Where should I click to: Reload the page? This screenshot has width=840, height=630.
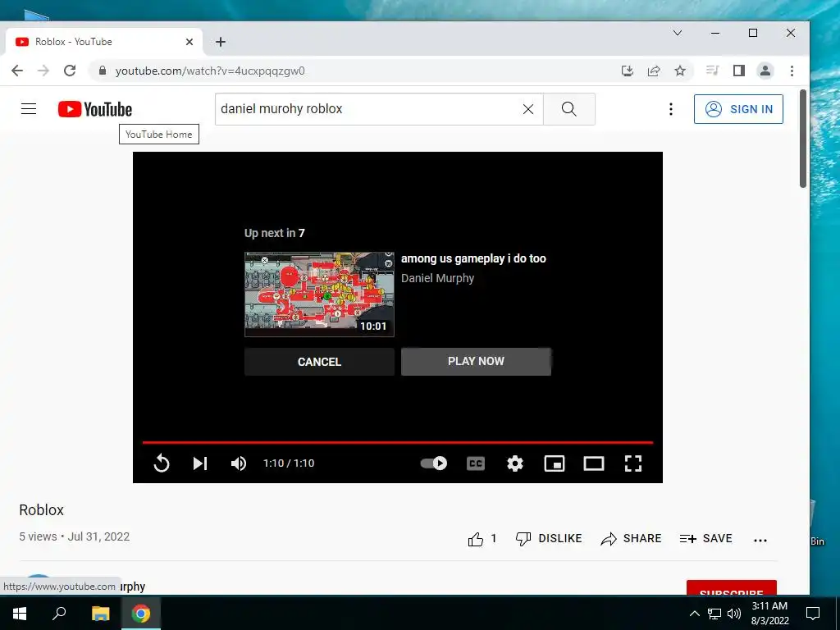70,71
